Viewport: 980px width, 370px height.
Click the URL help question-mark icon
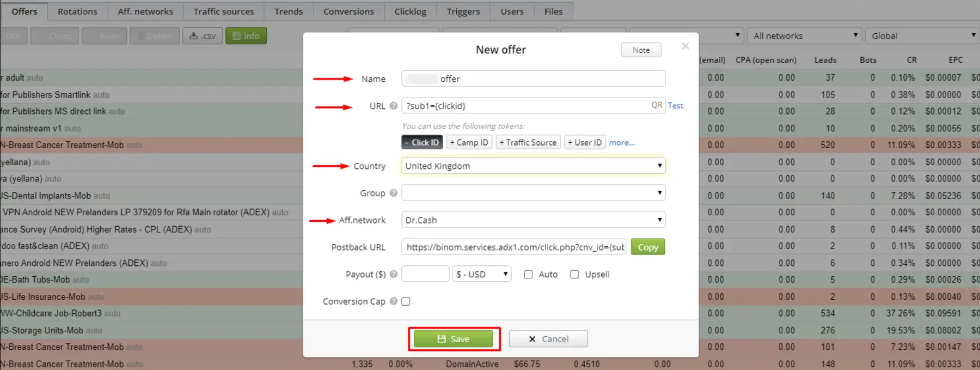pyautogui.click(x=393, y=106)
